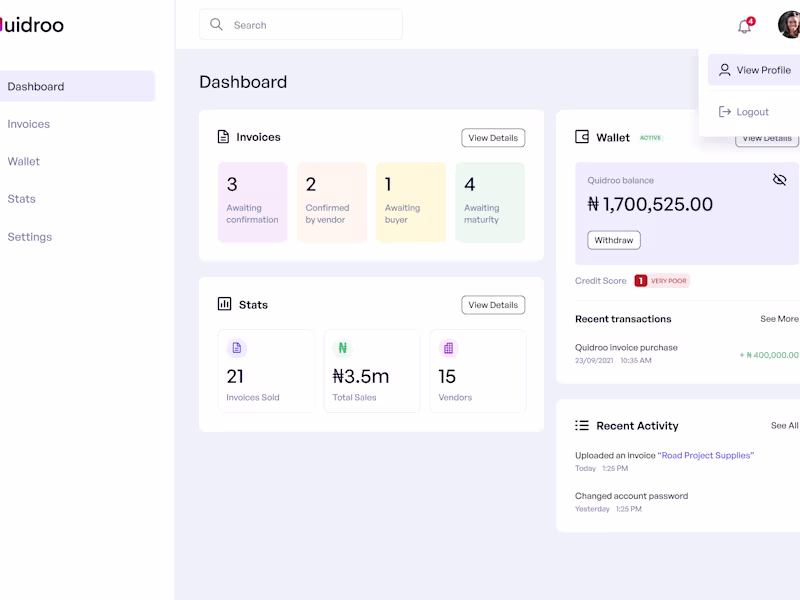Viewport: 800px width, 600px height.
Task: Click the user profile avatar
Action: 789,25
